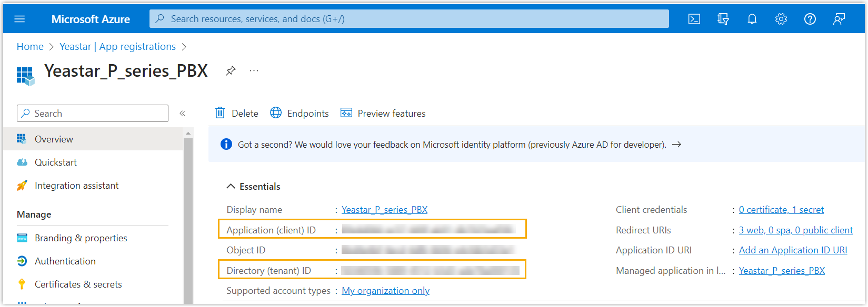The height and width of the screenshot is (307, 868).
Task: Select Authentication in the Manage menu
Action: click(x=65, y=261)
